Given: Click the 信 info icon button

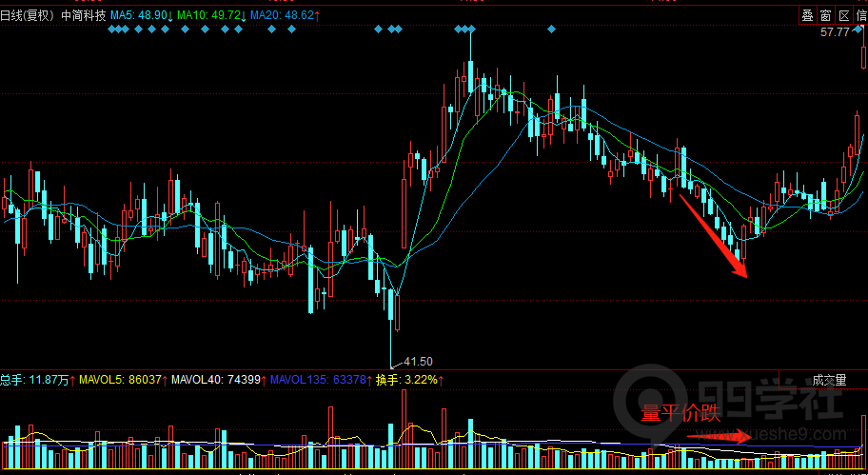Looking at the screenshot, I should pyautogui.click(x=860, y=15).
